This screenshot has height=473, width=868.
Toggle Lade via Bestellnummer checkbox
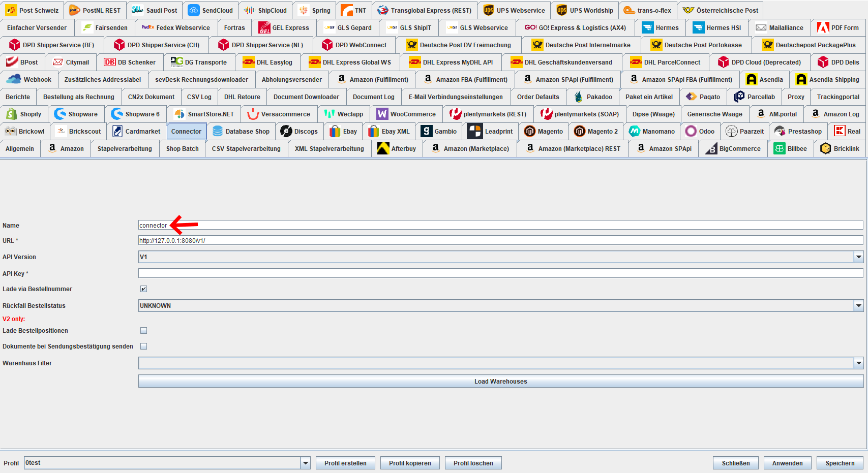click(x=143, y=289)
